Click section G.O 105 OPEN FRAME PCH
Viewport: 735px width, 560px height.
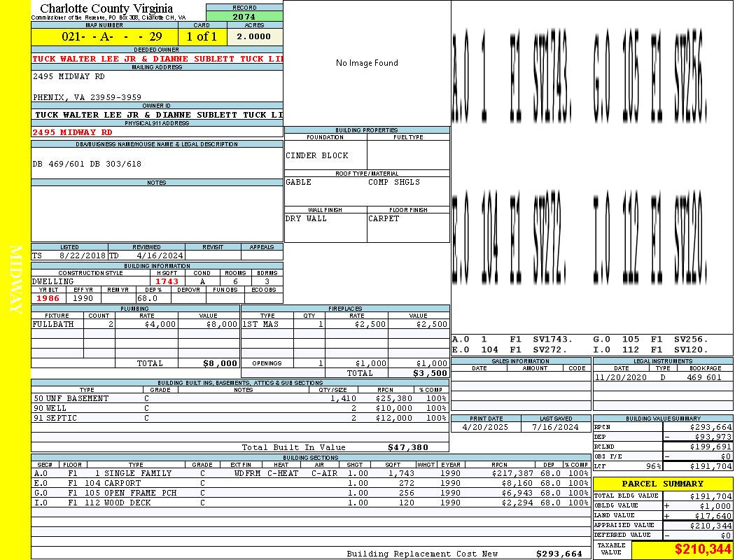click(311, 493)
